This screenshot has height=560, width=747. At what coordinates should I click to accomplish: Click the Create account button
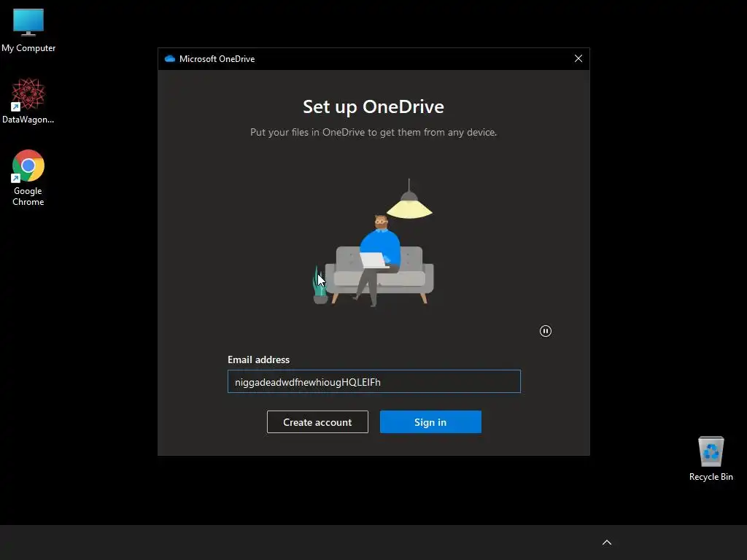(317, 422)
